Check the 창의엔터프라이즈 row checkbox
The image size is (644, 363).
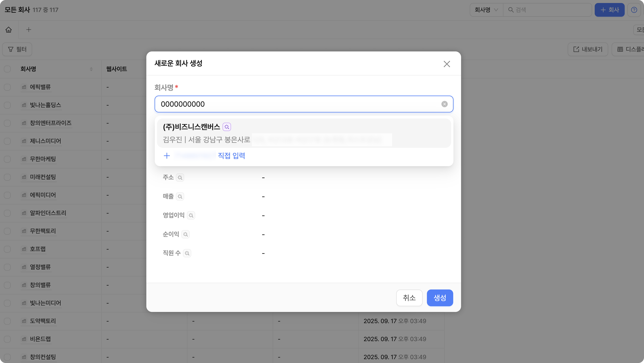coord(7,123)
